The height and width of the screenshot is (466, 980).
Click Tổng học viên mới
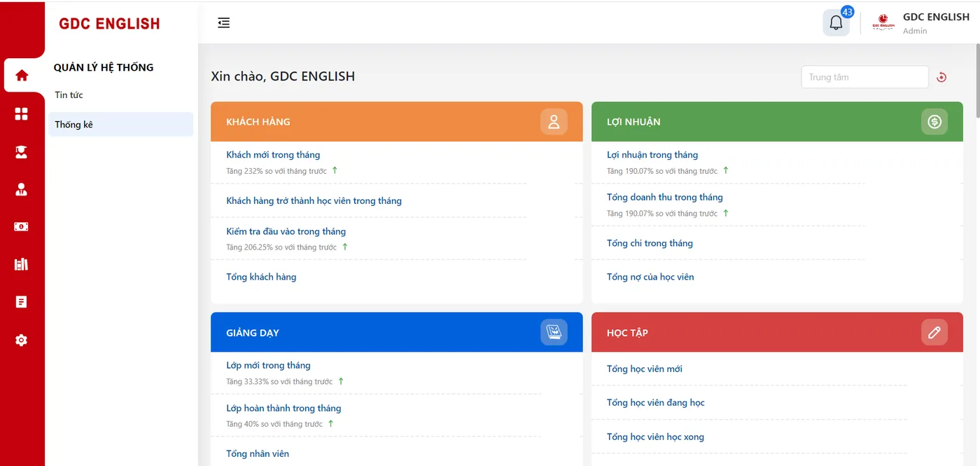645,369
